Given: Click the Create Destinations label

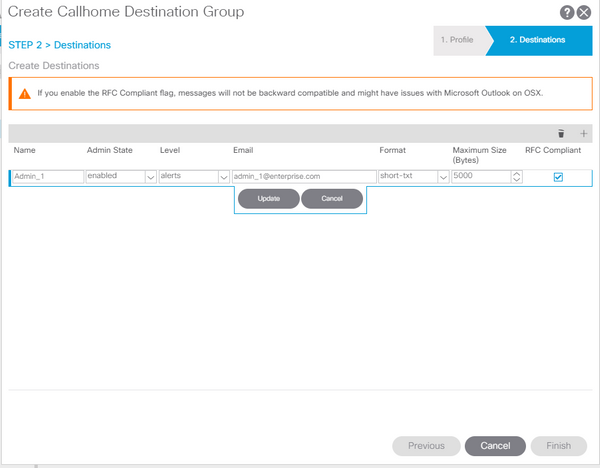Looking at the screenshot, I should (x=54, y=66).
